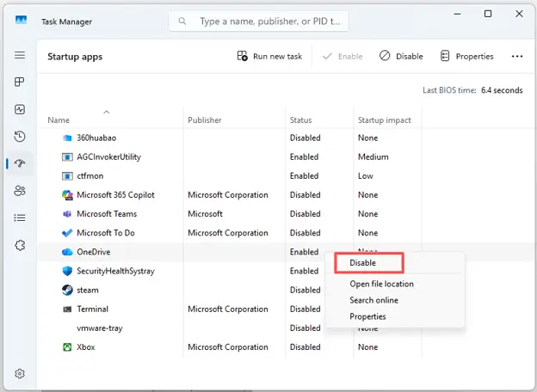Click the Enable toolbar button
Image resolution: width=537 pixels, height=392 pixels.
tap(343, 56)
